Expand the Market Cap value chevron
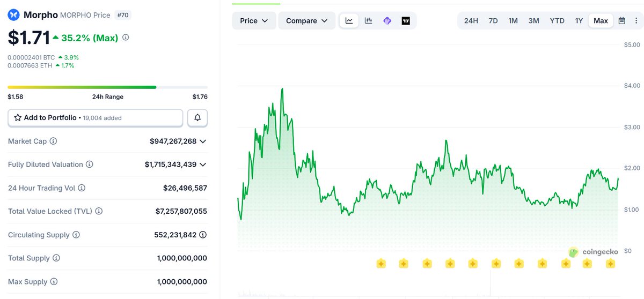This screenshot has height=299, width=644. (203, 141)
